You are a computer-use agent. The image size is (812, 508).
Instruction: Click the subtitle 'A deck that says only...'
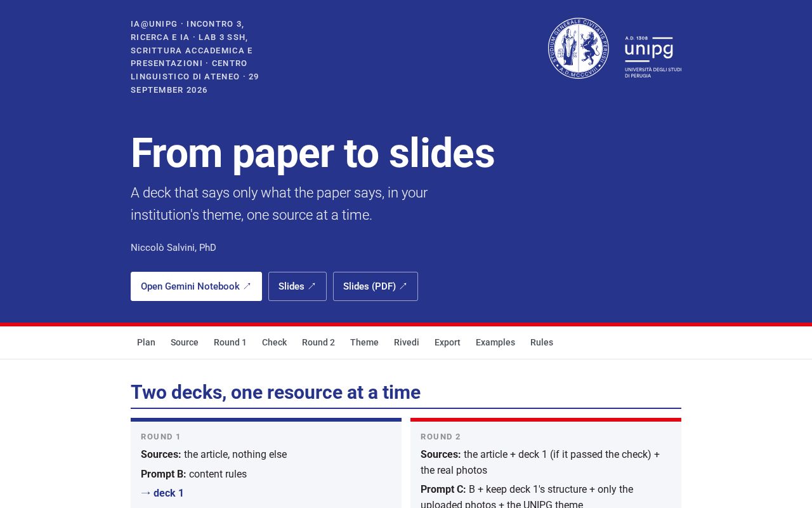pos(279,204)
